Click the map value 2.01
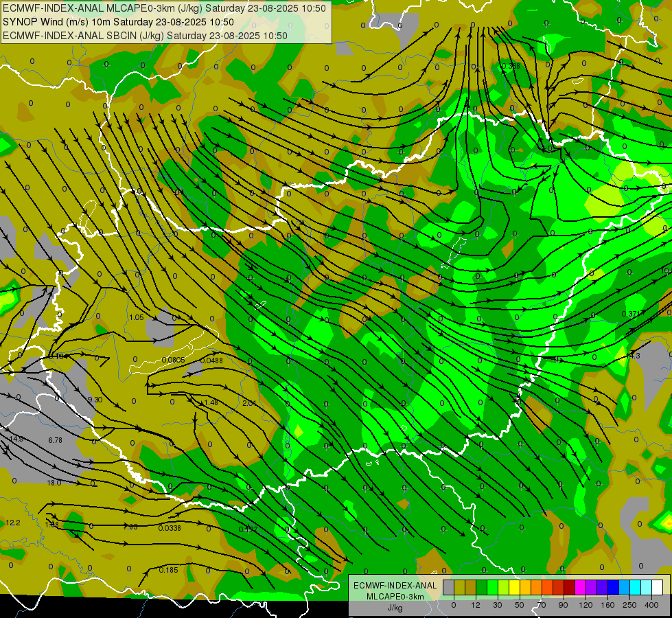This screenshot has width=672, height=618. point(249,403)
